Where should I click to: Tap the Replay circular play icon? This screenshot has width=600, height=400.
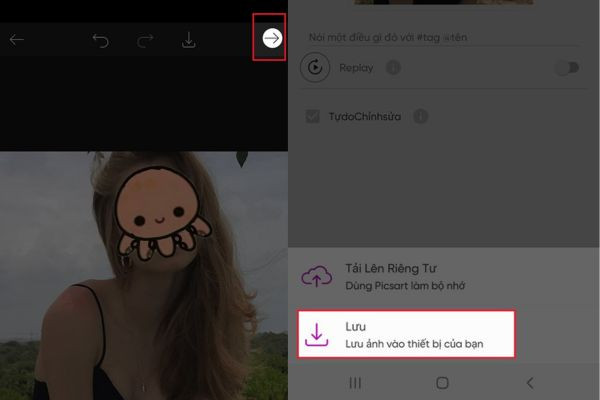315,68
